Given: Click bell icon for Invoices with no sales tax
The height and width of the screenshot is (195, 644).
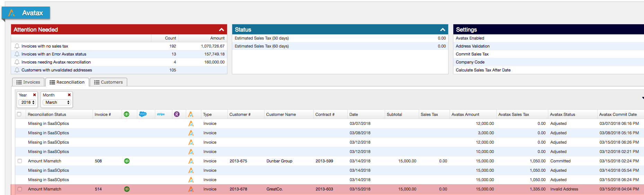Looking at the screenshot, I should (17, 46).
